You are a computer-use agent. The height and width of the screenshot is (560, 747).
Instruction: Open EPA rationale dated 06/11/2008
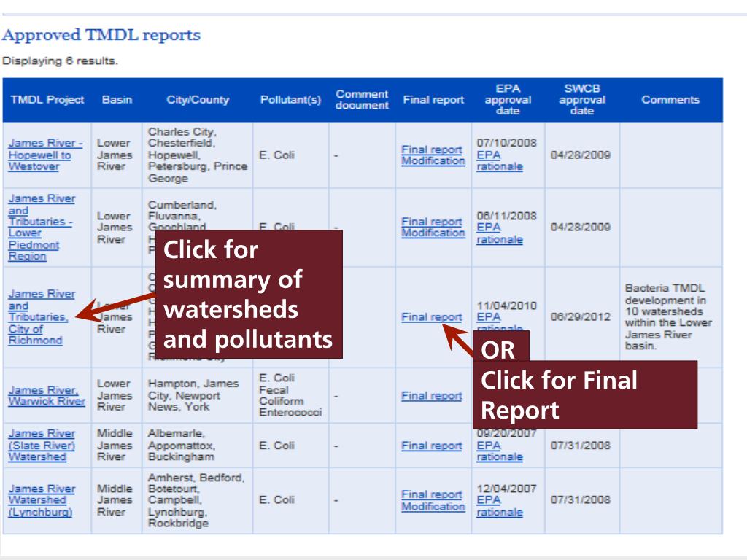tap(499, 233)
